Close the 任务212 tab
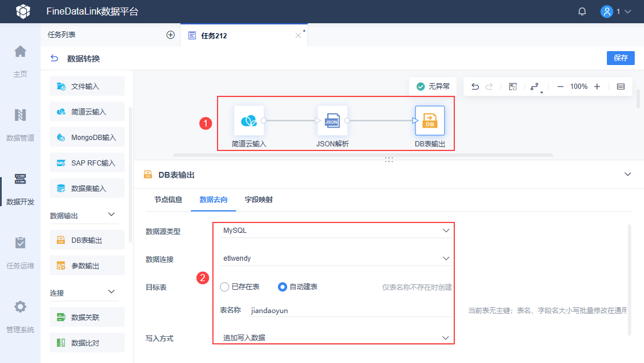The width and height of the screenshot is (644, 363). [x=298, y=35]
